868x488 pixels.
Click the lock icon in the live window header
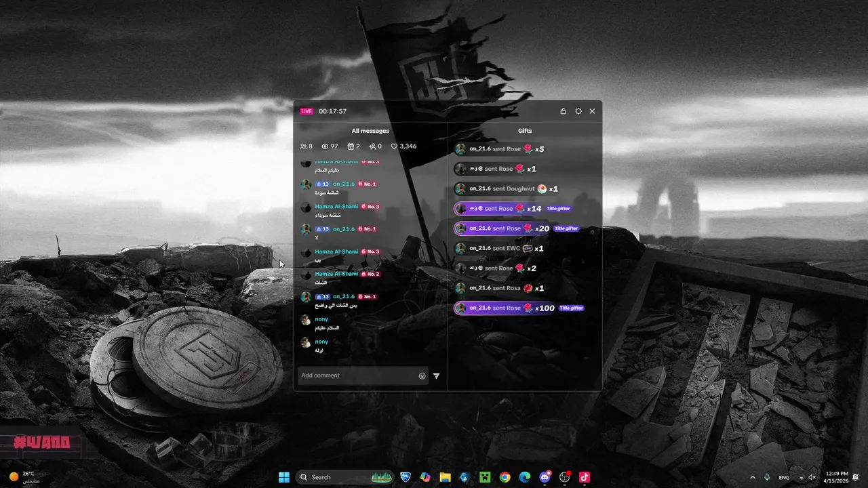563,111
